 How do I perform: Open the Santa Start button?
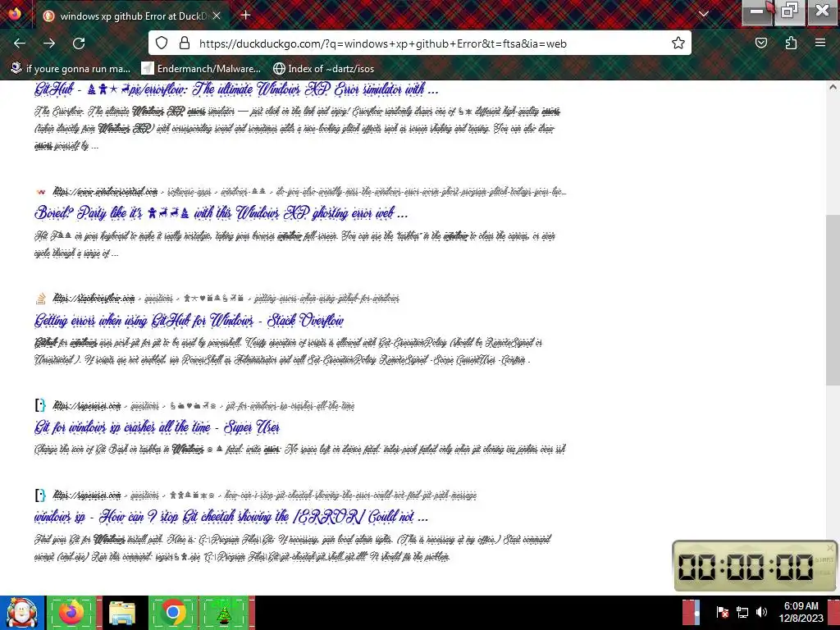pyautogui.click(x=22, y=613)
